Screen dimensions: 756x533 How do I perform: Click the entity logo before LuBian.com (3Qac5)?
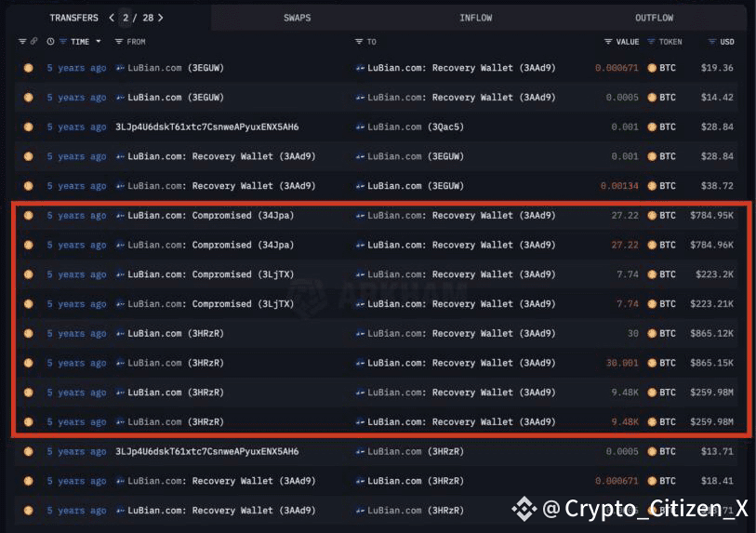pos(360,127)
